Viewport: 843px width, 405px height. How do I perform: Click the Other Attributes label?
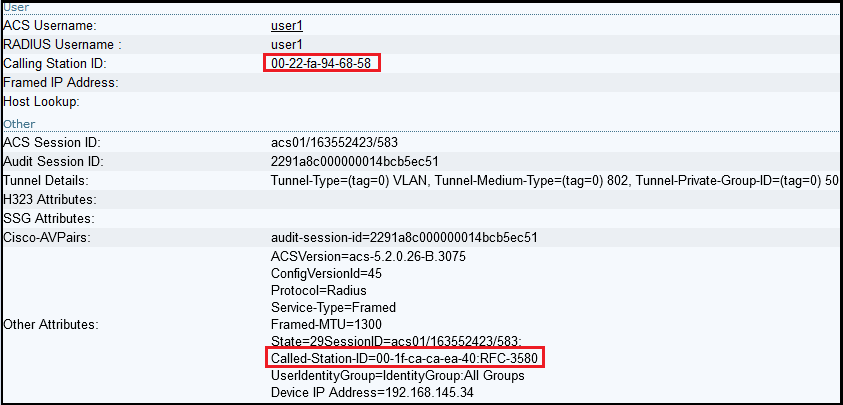click(51, 325)
